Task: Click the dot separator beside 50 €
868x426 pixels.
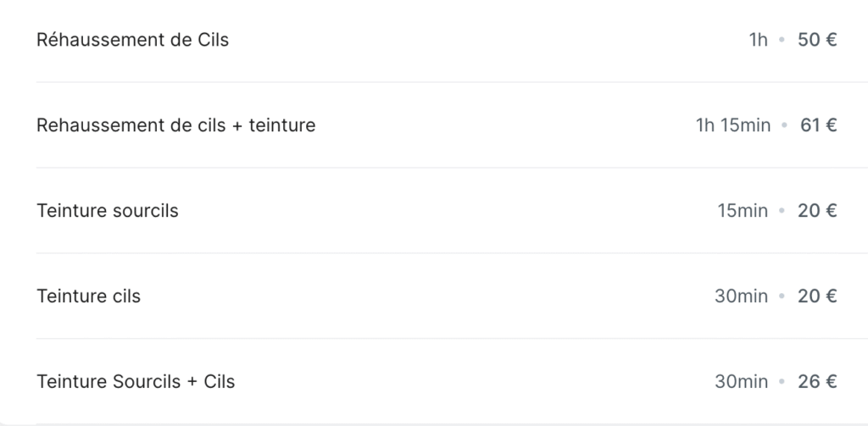Action: 782,40
